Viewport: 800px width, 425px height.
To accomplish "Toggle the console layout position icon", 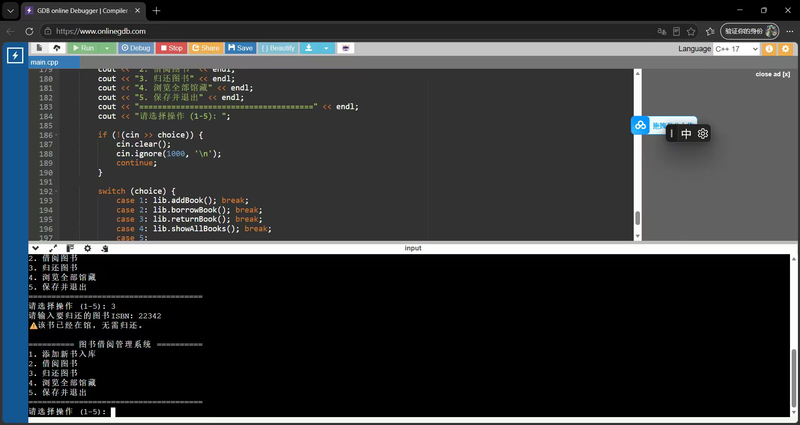I will pos(70,248).
